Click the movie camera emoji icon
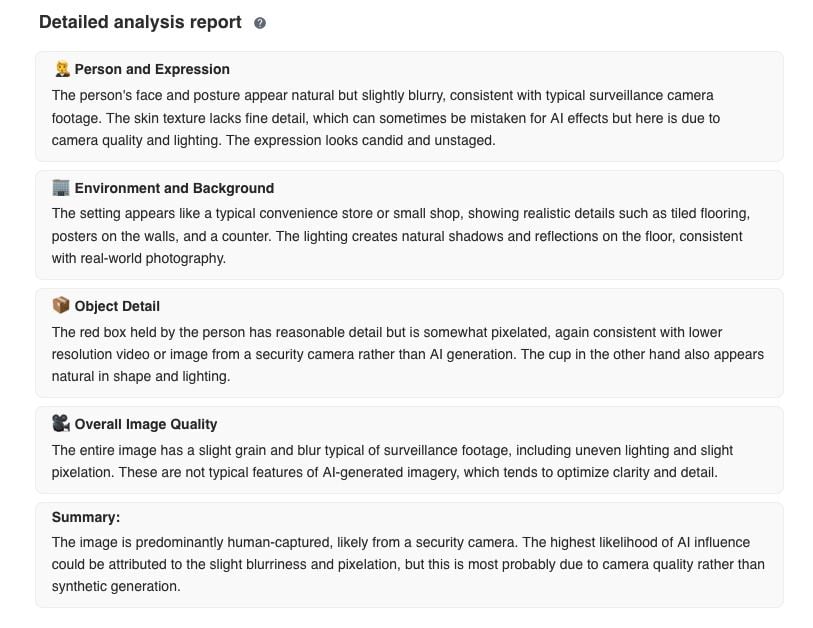This screenshot has height=628, width=813. pyautogui.click(x=61, y=424)
